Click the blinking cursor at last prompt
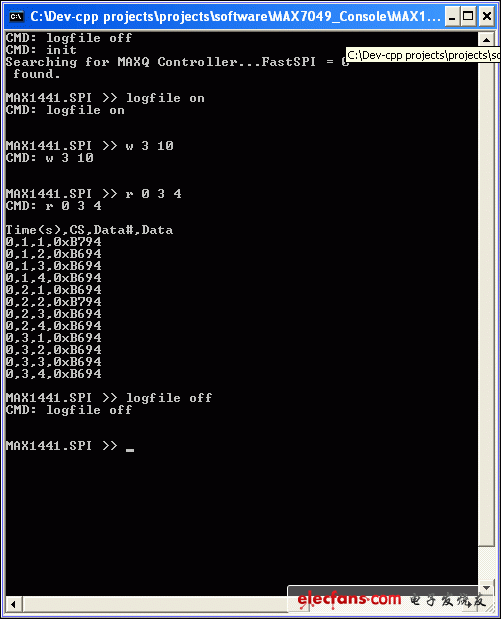Screen dimensions: 501x619 (130, 449)
